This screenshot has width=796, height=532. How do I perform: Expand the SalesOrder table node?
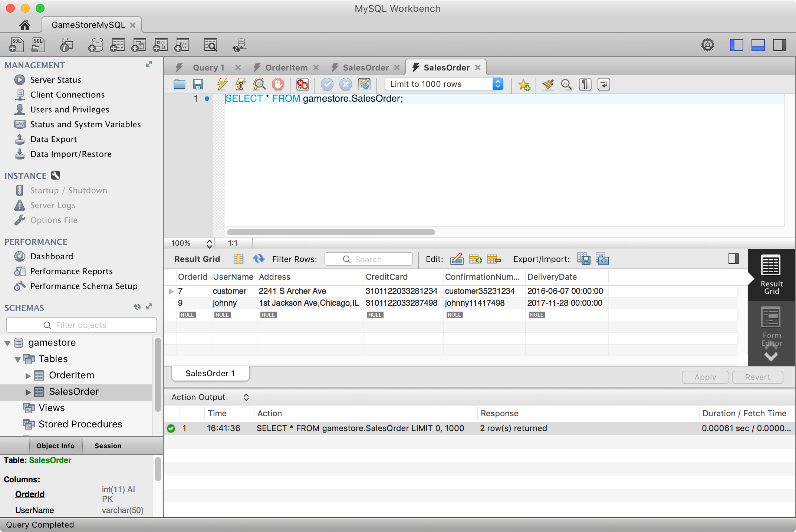point(28,392)
